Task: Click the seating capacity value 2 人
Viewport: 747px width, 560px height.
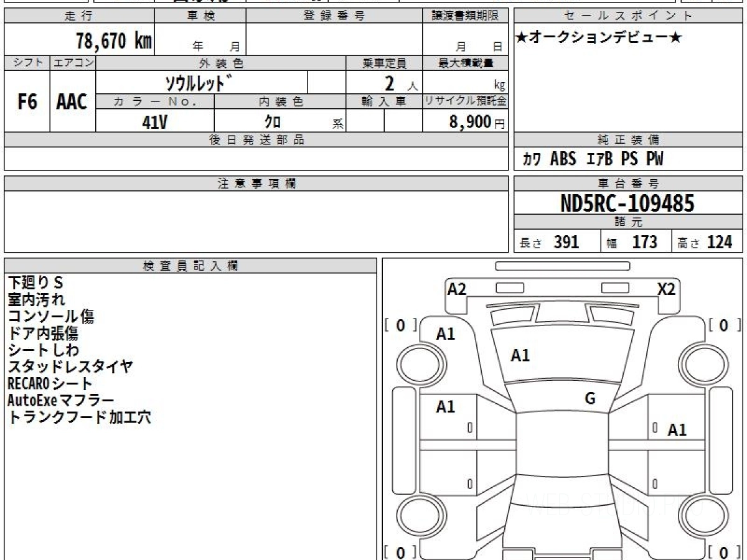Action: click(401, 83)
